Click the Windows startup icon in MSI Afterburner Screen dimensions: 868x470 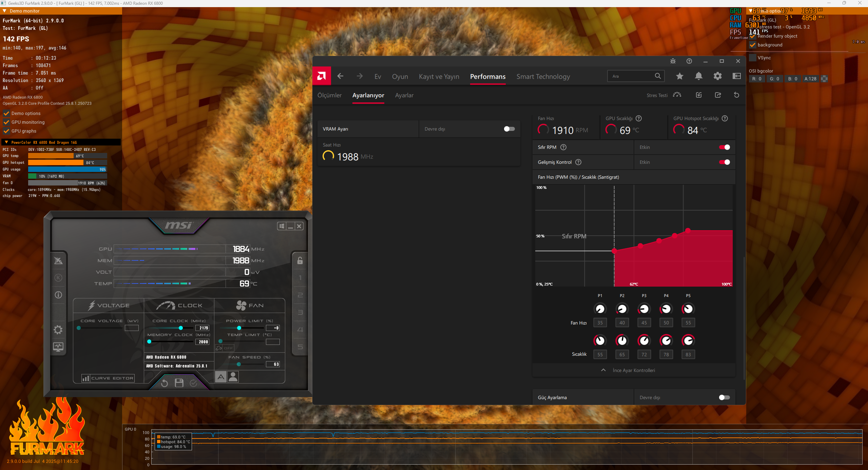(282, 226)
